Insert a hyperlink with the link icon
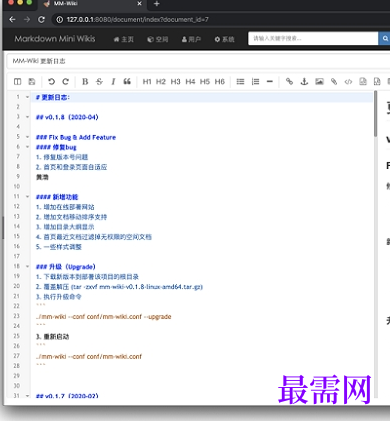 pos(289,81)
